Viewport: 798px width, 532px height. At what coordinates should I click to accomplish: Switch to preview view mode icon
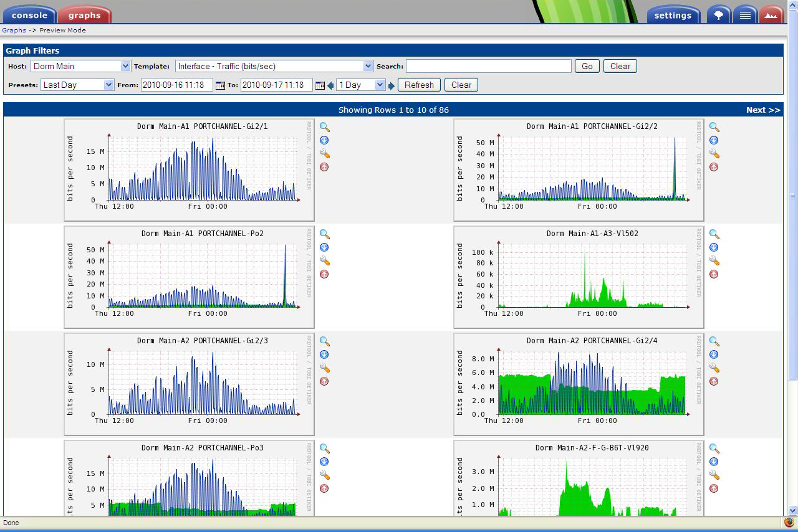pyautogui.click(x=771, y=15)
